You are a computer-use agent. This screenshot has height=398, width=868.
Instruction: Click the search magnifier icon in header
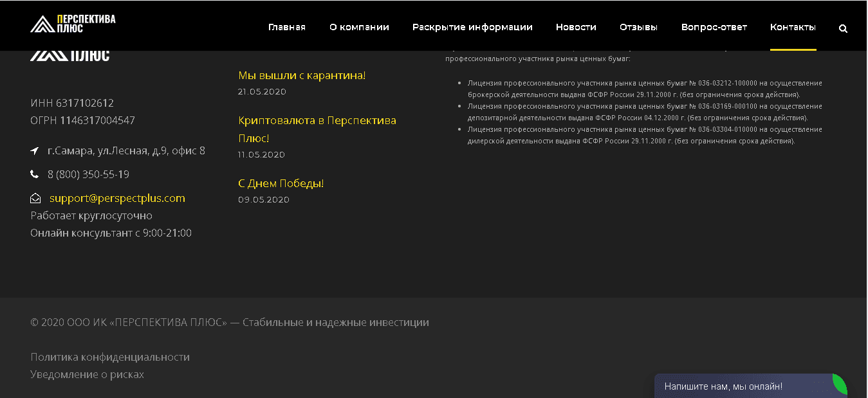[843, 28]
